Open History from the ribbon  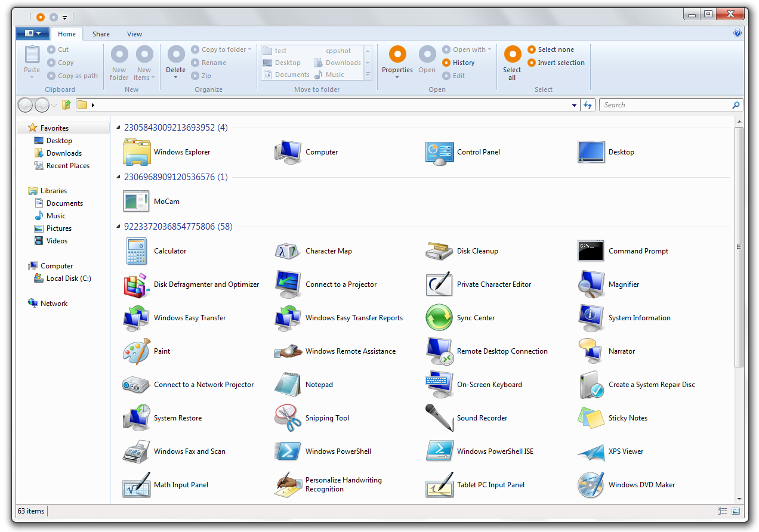458,63
